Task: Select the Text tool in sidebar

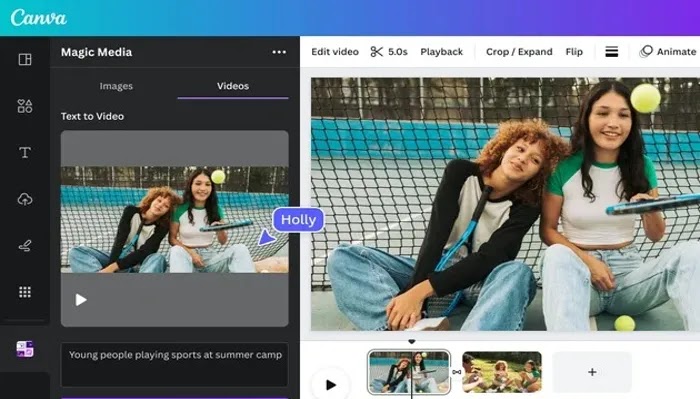Action: tap(25, 153)
